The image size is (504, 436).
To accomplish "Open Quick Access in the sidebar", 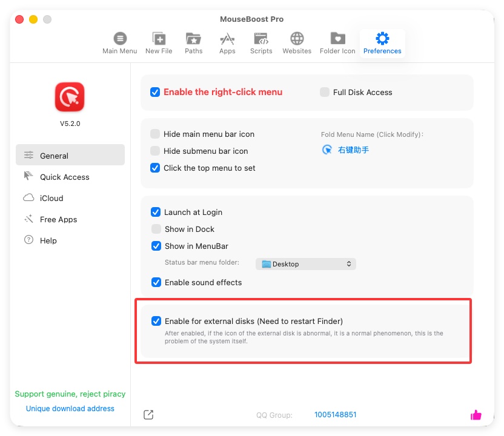I will pos(70,177).
